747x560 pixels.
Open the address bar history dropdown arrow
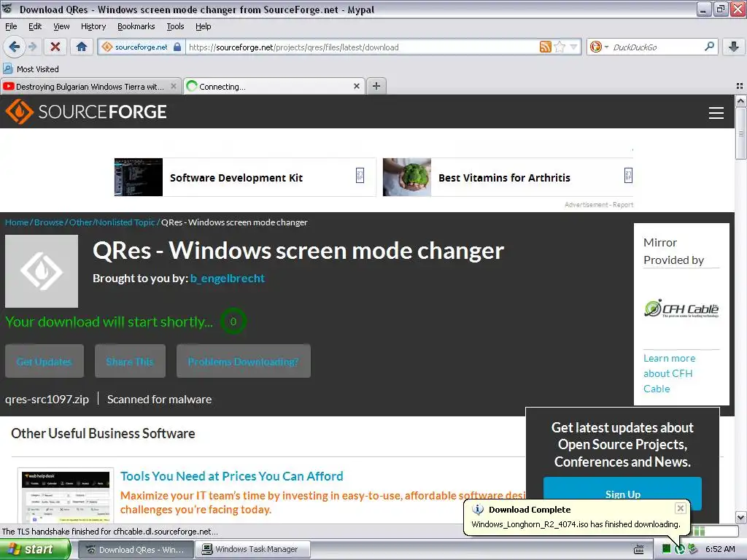click(x=573, y=47)
